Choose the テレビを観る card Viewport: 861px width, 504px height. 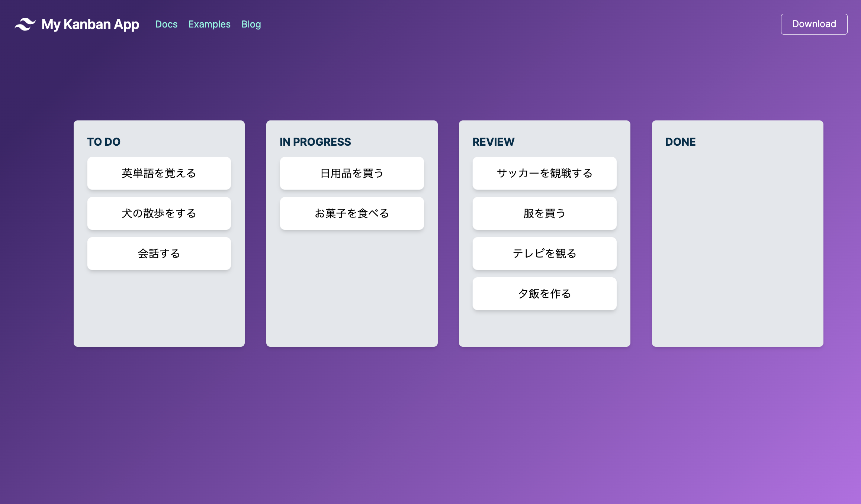click(544, 253)
